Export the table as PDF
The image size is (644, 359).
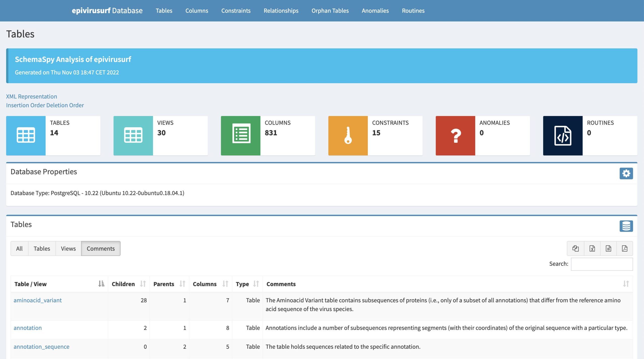[625, 248]
